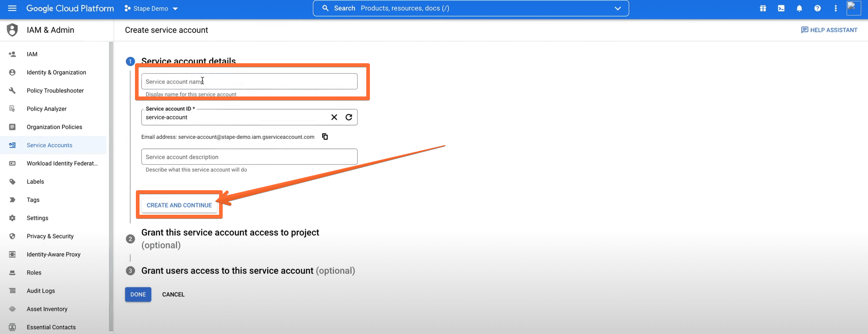
Task: Open Identity-Aware Proxy
Action: pos(53,254)
